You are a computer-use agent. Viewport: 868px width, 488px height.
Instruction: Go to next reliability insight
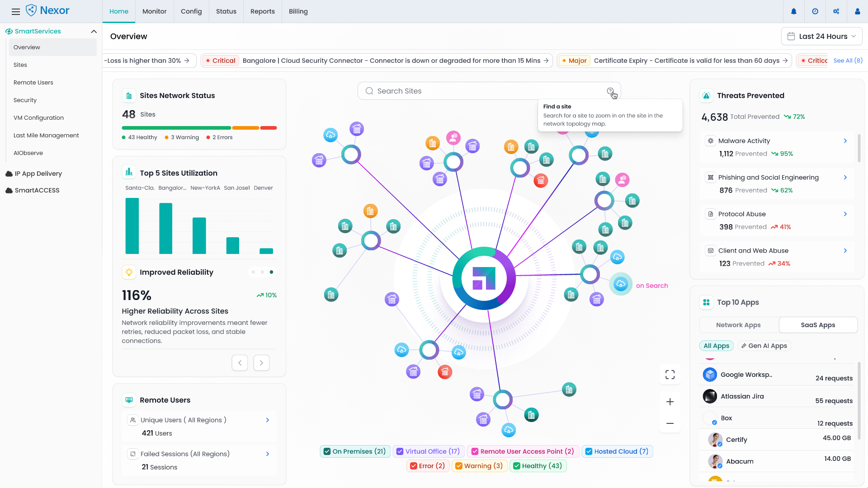pos(261,363)
